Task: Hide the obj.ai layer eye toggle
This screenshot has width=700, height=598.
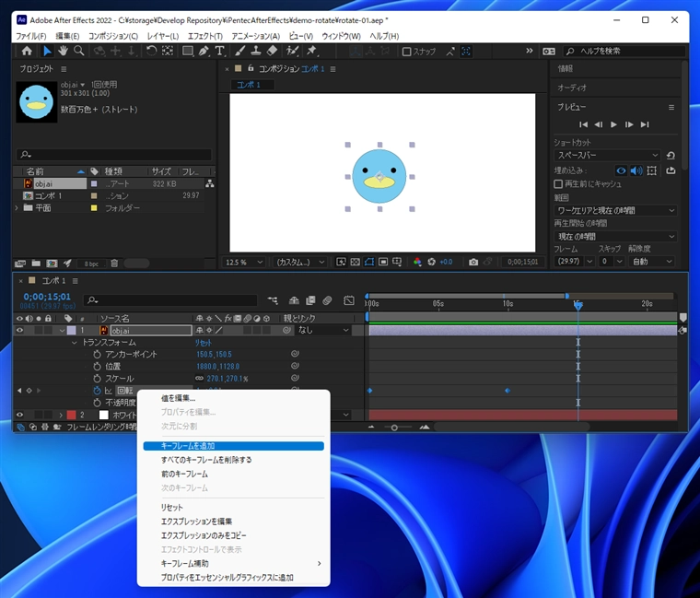Action: [19, 331]
